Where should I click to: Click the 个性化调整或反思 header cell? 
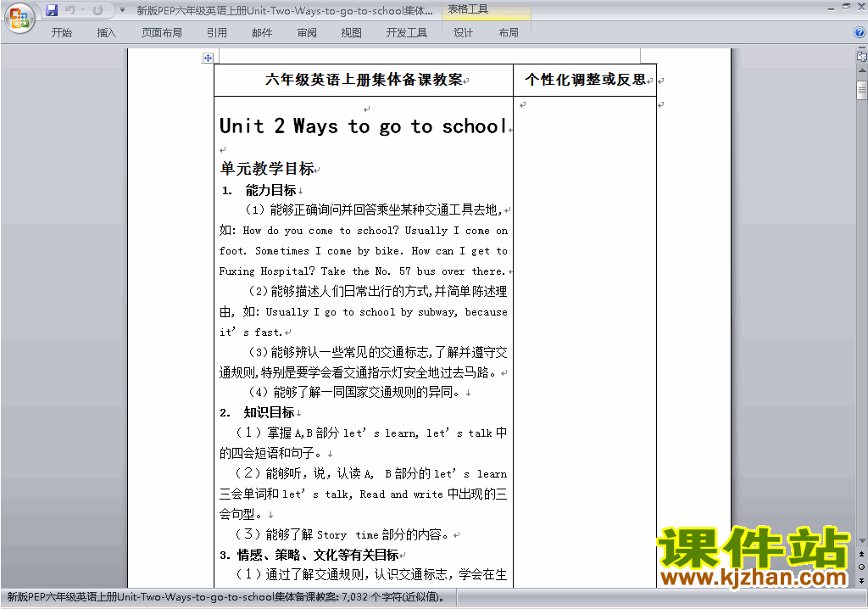coord(585,80)
